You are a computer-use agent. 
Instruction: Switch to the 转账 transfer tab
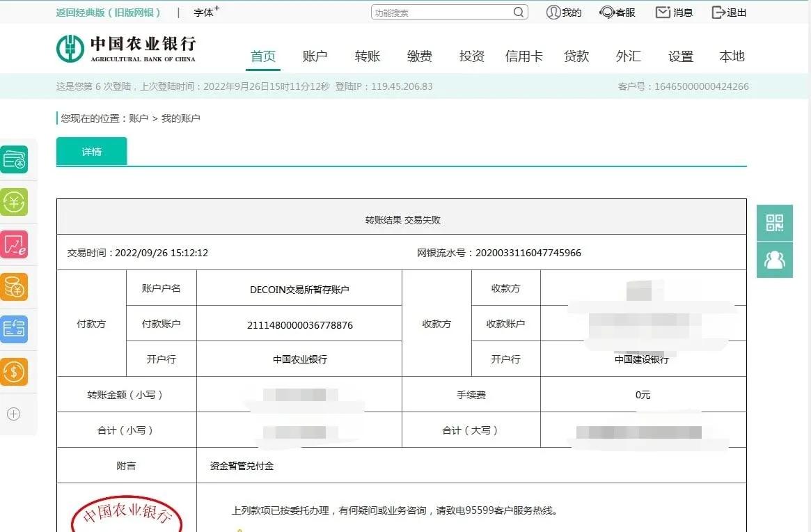click(367, 56)
